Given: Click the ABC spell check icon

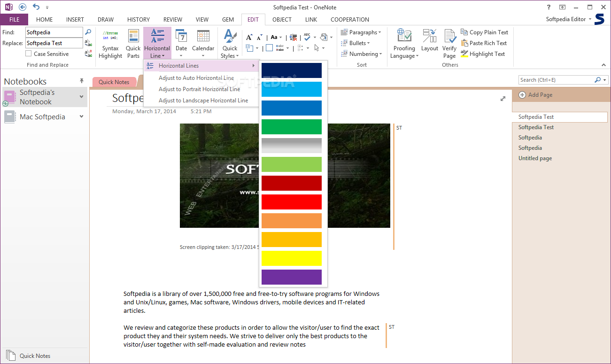Looking at the screenshot, I should [307, 37].
